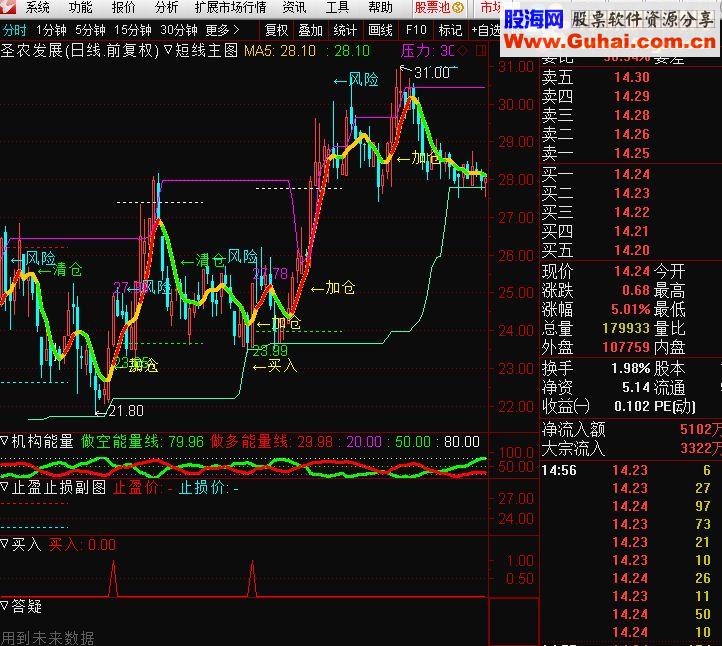
Task: Click the red square icon beside the diamond
Action: (482, 50)
